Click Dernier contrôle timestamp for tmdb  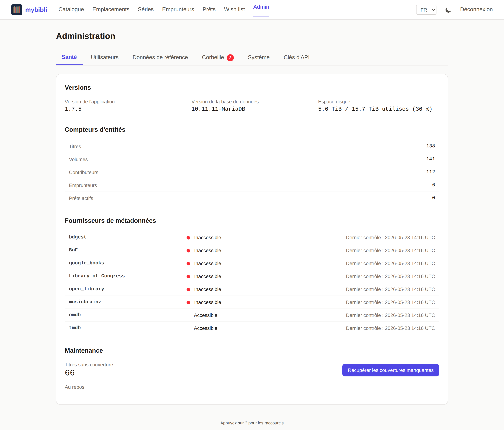point(390,328)
